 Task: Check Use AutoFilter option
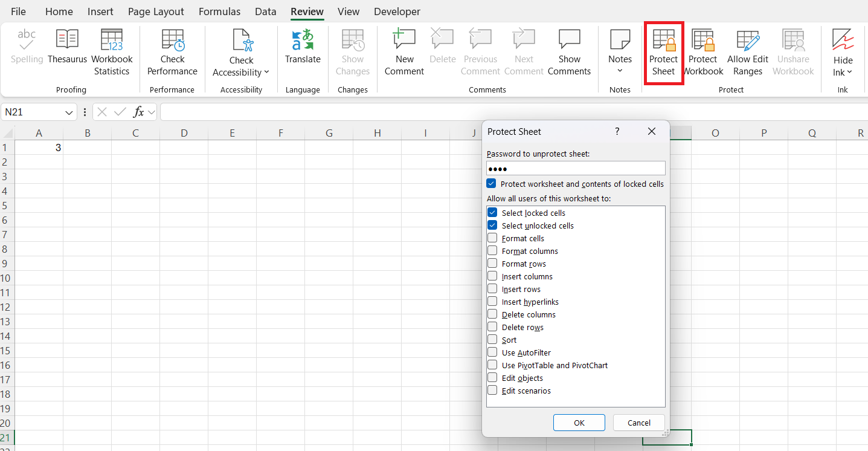[492, 352]
